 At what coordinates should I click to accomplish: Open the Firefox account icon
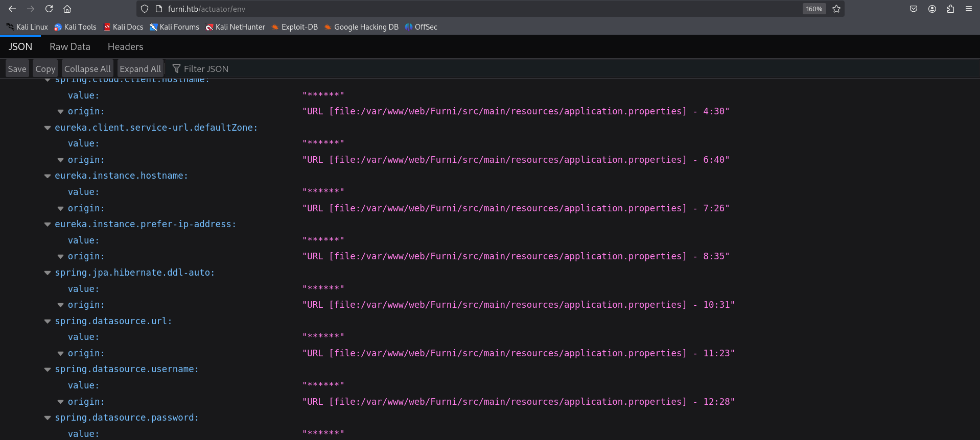[x=932, y=9]
